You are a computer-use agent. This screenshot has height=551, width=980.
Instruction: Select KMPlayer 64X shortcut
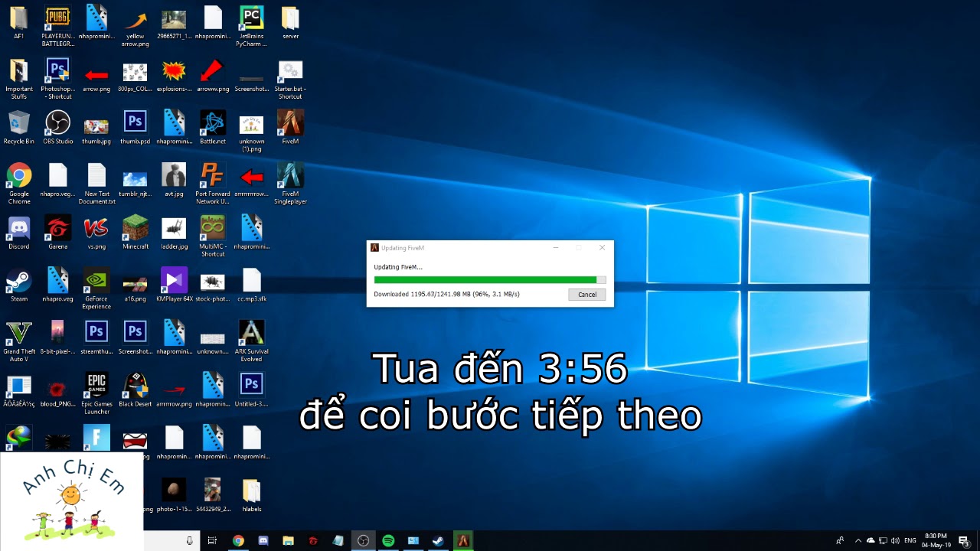coord(174,285)
